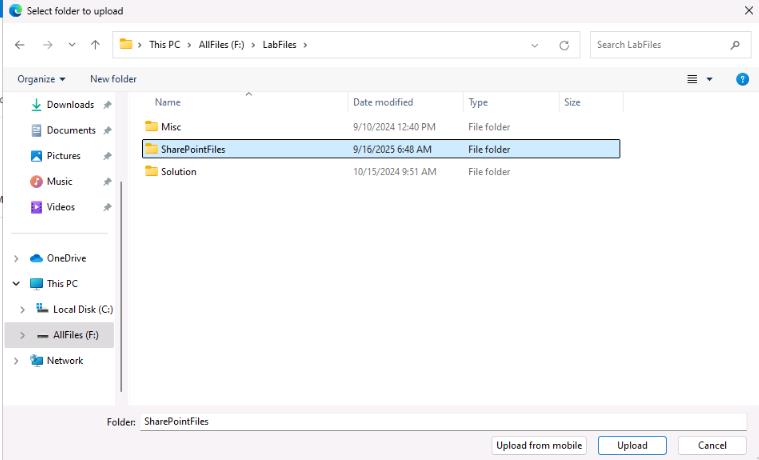Expand the Local Disk (C:) node
Screen dimensions: 759x460
[23, 310]
